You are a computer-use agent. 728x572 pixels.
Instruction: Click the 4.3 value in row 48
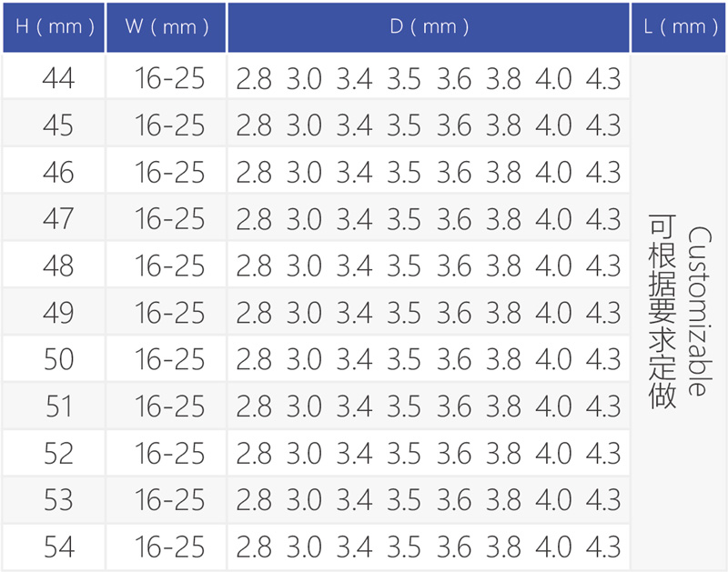(602, 266)
